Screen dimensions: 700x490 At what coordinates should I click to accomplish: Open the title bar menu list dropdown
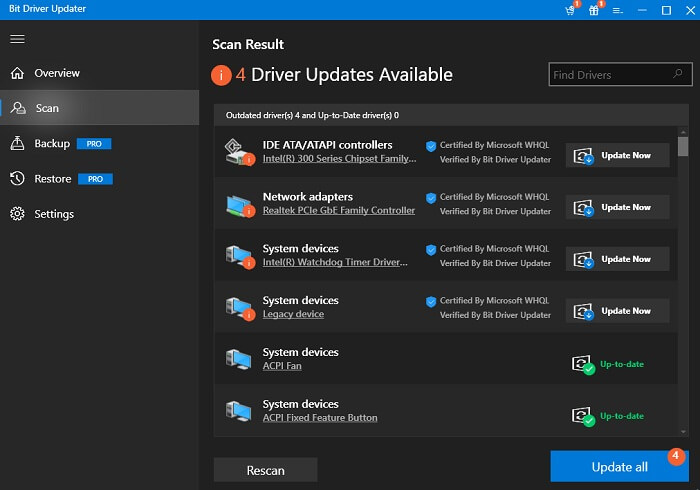[617, 10]
